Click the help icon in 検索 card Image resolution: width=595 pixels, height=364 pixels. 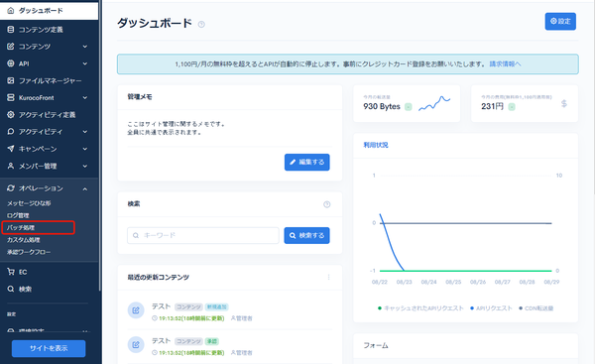(x=326, y=204)
